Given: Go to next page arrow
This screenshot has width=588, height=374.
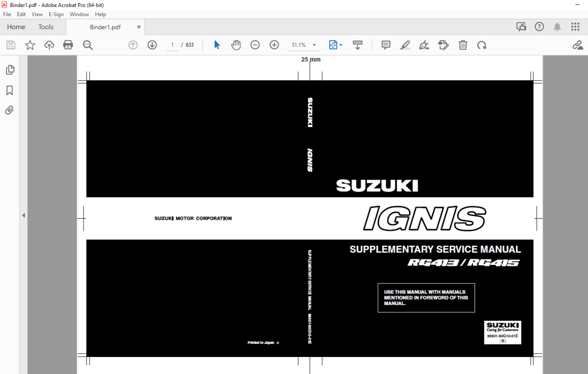Looking at the screenshot, I should (152, 45).
